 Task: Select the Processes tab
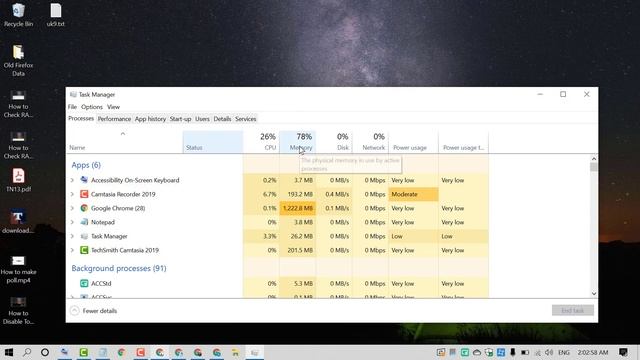coord(81,118)
